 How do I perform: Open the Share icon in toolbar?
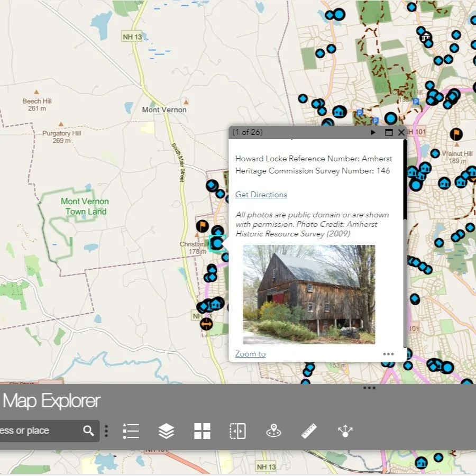(345, 431)
